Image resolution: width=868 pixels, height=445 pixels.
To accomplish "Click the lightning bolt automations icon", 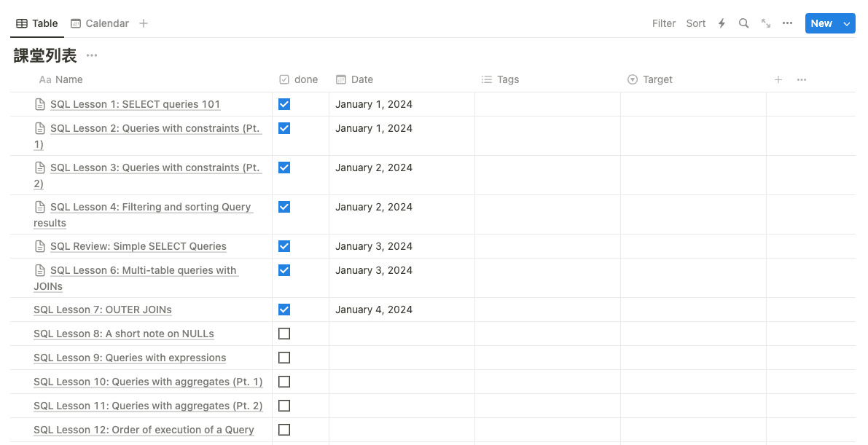I will [722, 23].
